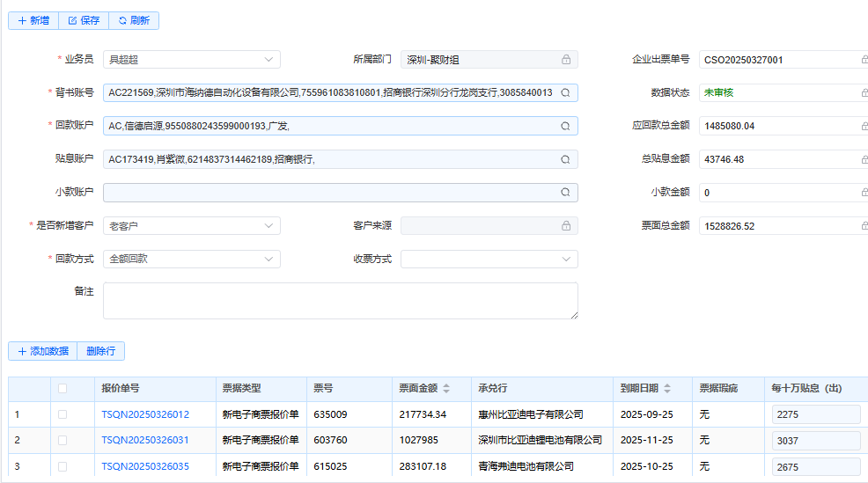Click the 贴息账户 input text

click(211, 159)
